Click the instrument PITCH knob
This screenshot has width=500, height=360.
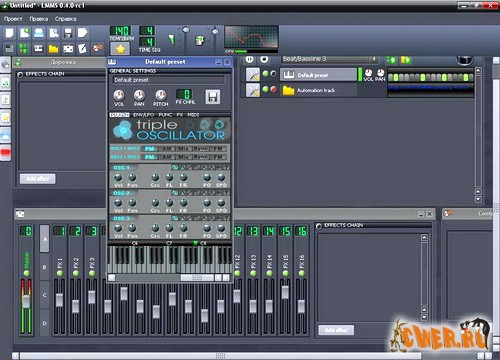click(x=161, y=95)
